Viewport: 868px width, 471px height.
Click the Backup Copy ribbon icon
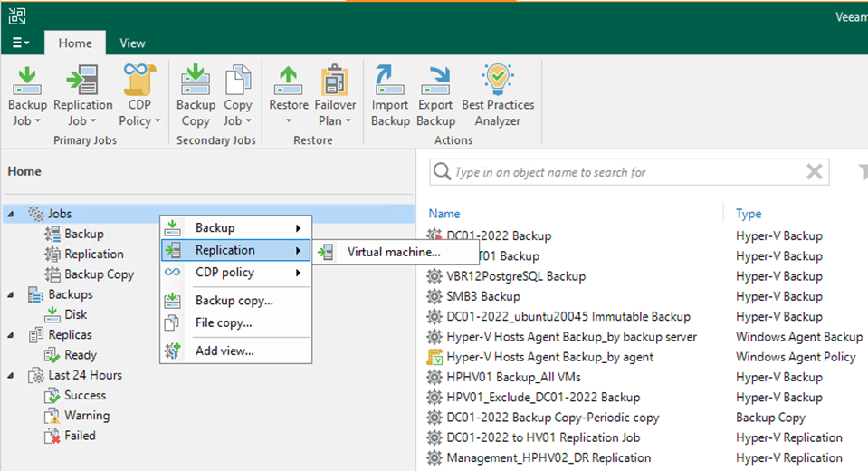[x=196, y=81]
